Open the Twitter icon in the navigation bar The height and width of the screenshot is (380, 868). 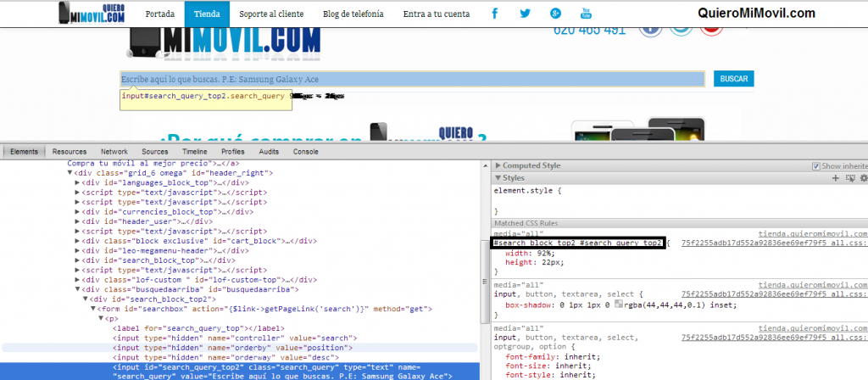pos(525,14)
